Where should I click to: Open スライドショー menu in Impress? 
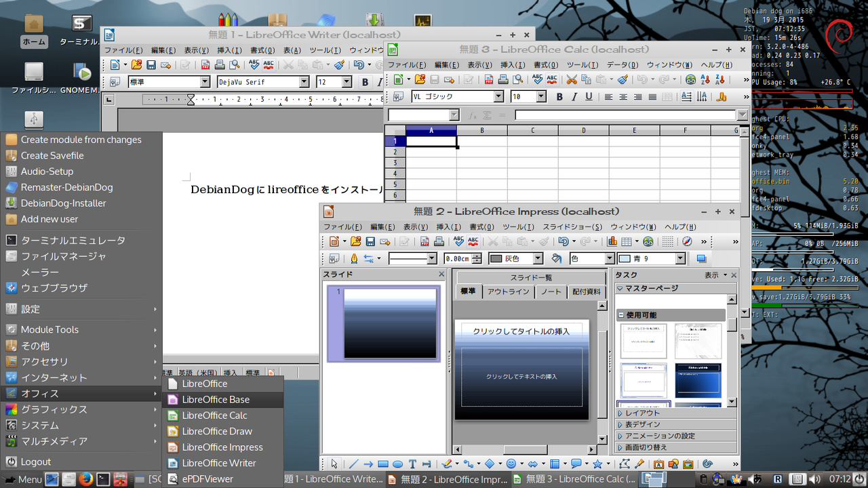(x=572, y=227)
